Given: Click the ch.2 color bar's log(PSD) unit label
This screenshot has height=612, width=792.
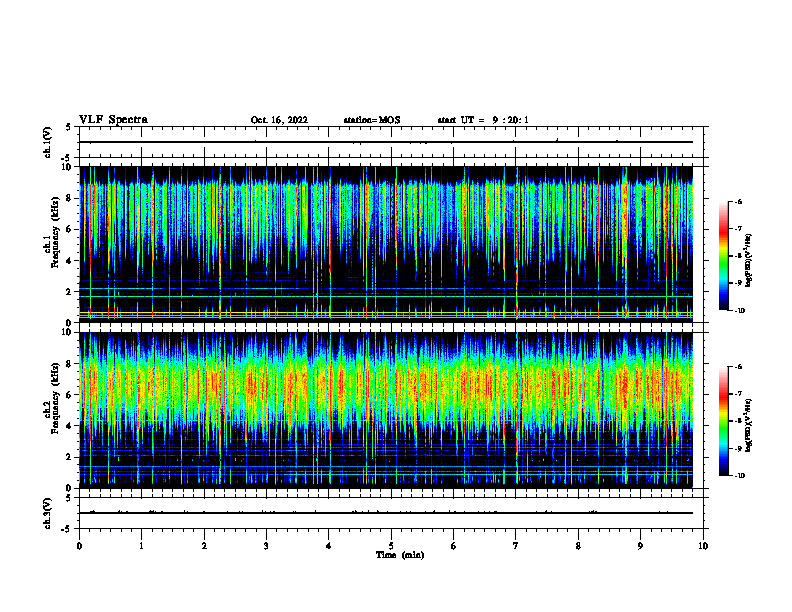Looking at the screenshot, I should [748, 425].
